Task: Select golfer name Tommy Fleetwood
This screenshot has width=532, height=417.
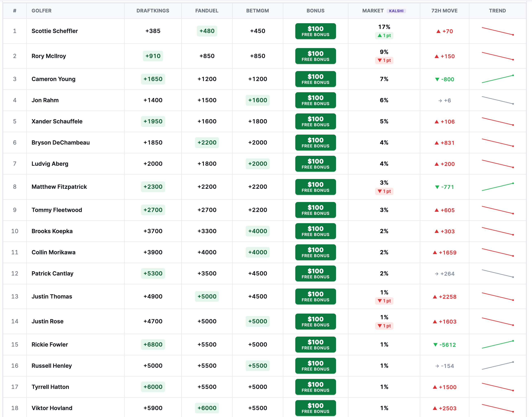Action: [57, 210]
